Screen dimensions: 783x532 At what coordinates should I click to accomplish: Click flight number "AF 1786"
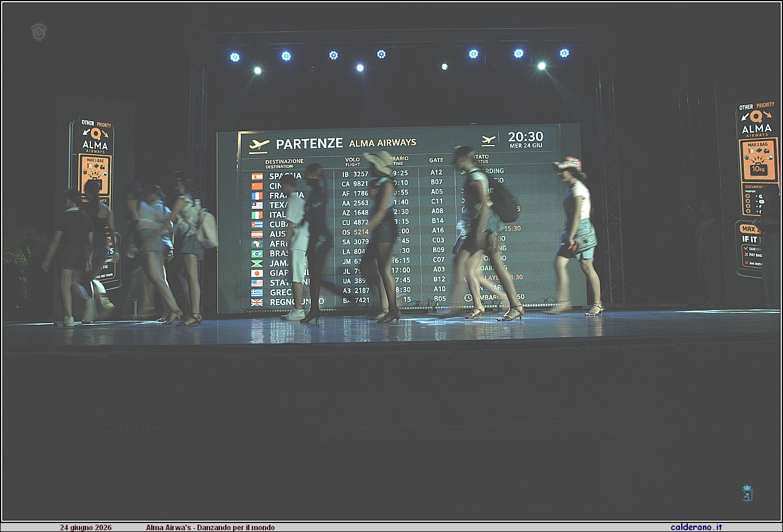(355, 194)
